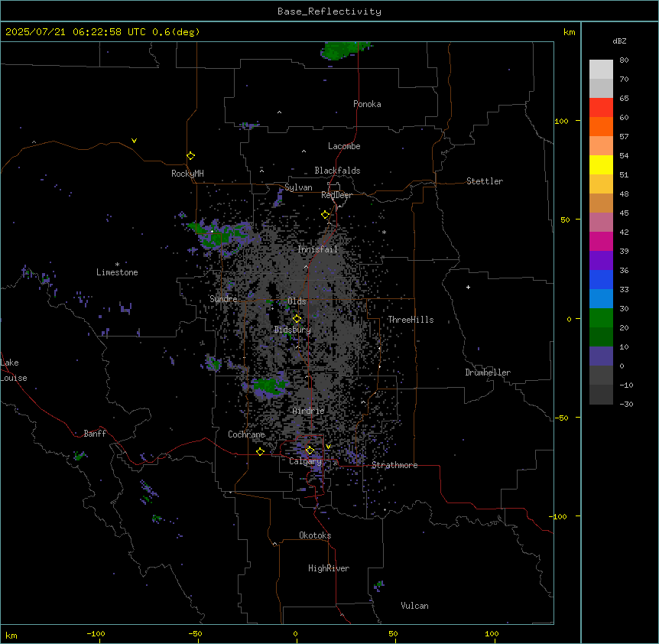Click the Ponoka city label
Screen dimensions: 659x644
[367, 104]
